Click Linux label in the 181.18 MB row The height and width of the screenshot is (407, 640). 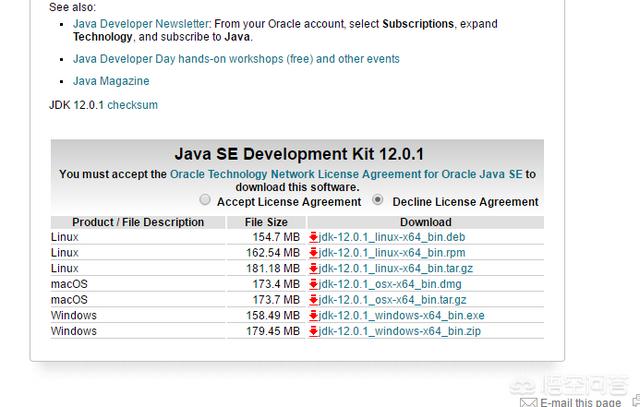(x=64, y=269)
